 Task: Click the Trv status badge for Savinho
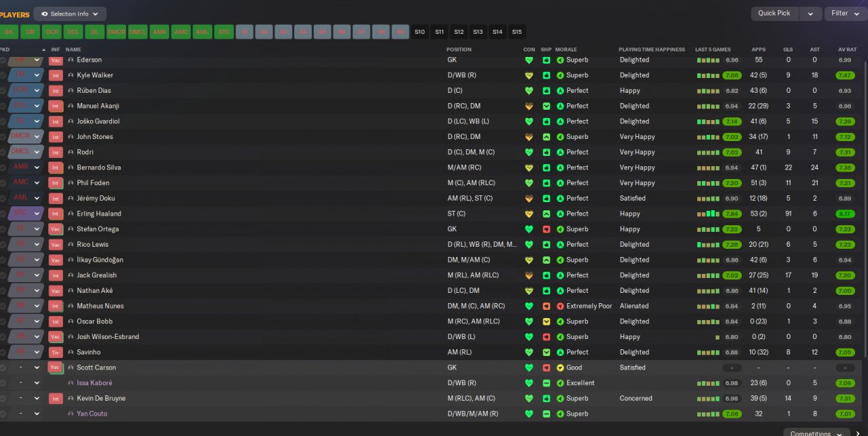[56, 353]
